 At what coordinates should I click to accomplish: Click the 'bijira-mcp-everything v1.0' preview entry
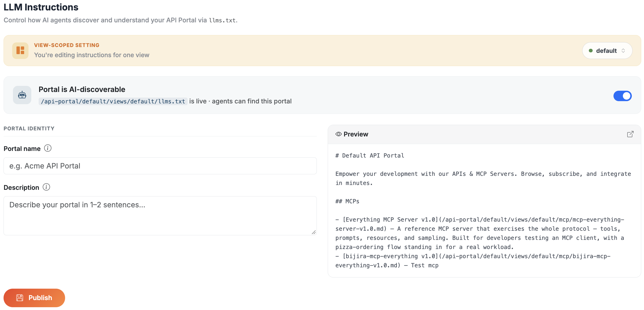(x=473, y=261)
